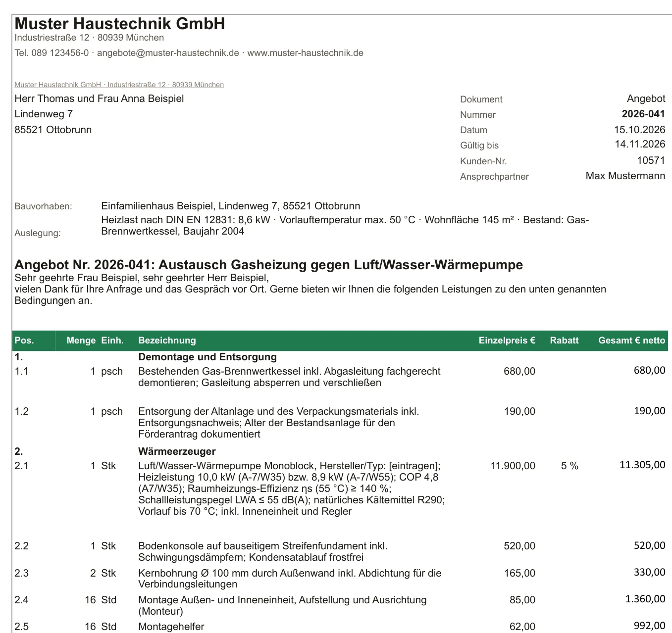Click unit price "190,00" in row 1.2
Image resolution: width=672 pixels, height=633 pixels.
(x=519, y=411)
